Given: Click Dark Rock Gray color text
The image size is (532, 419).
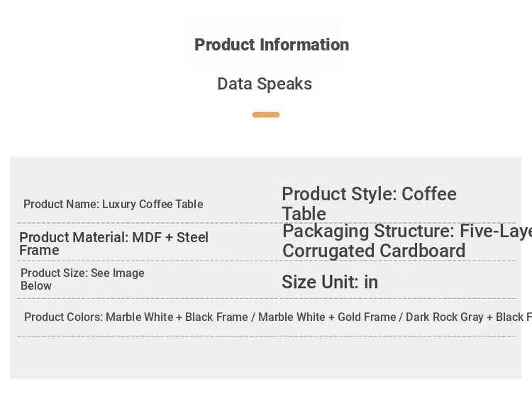Looking at the screenshot, I should tap(445, 317).
